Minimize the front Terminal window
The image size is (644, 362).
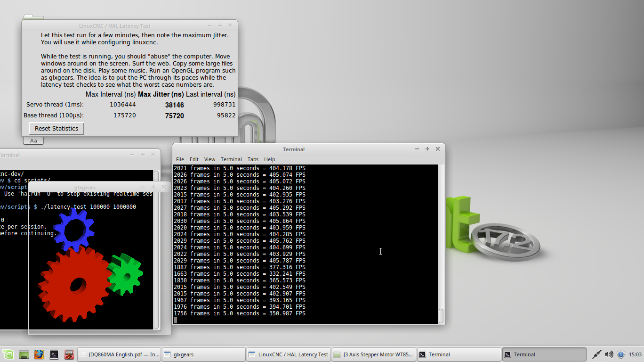coord(417,149)
